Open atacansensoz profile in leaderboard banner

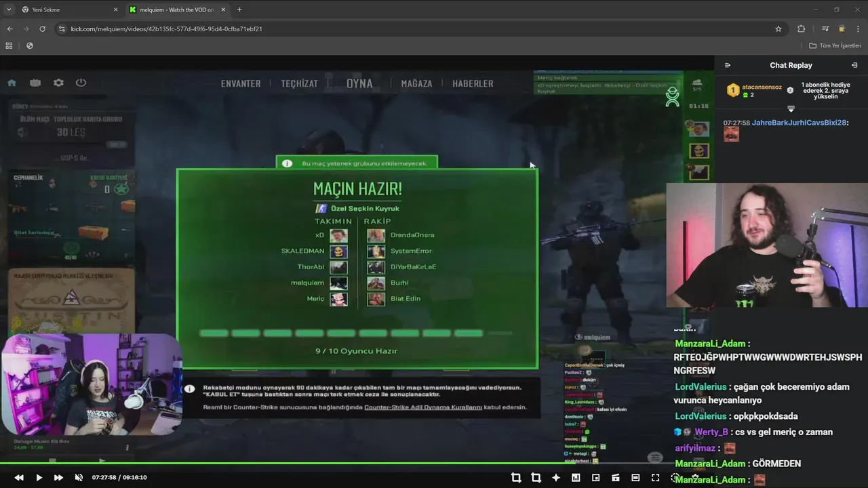[762, 87]
